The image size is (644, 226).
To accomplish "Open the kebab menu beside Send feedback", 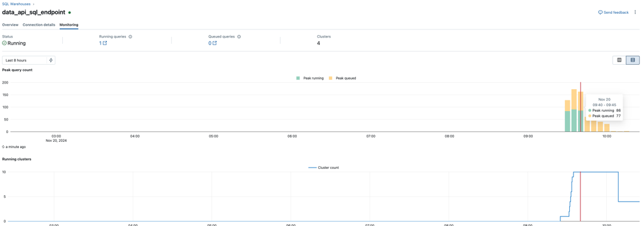I will tap(635, 13).
